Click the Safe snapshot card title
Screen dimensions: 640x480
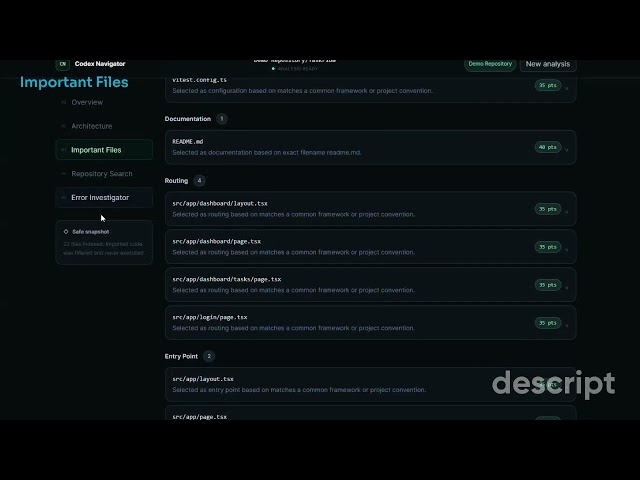(x=91, y=231)
